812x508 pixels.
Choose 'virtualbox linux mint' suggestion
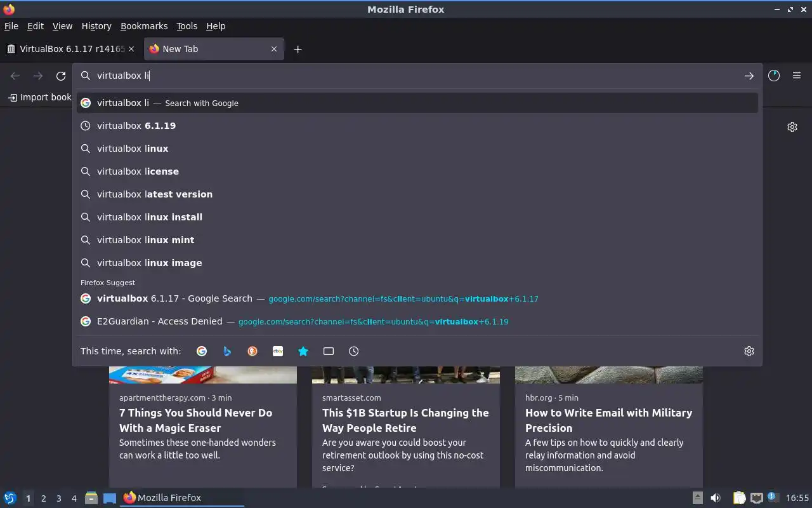tap(417, 240)
